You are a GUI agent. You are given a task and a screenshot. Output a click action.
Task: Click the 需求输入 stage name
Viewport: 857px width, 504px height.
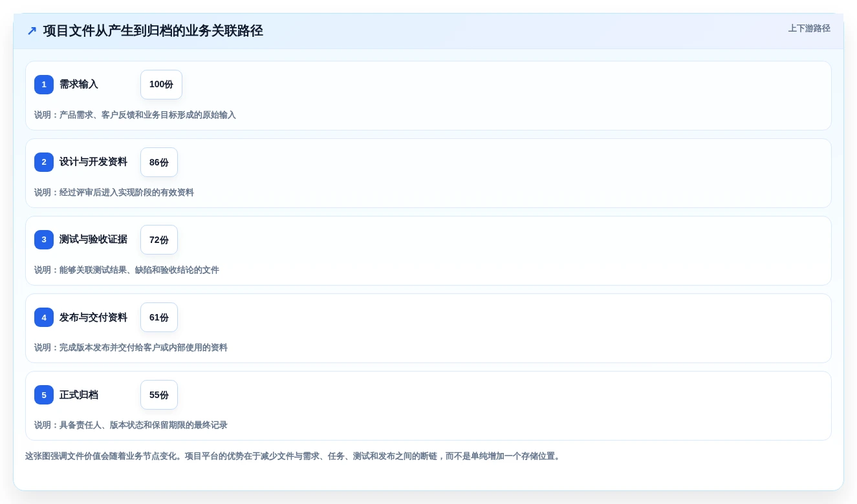pos(79,85)
